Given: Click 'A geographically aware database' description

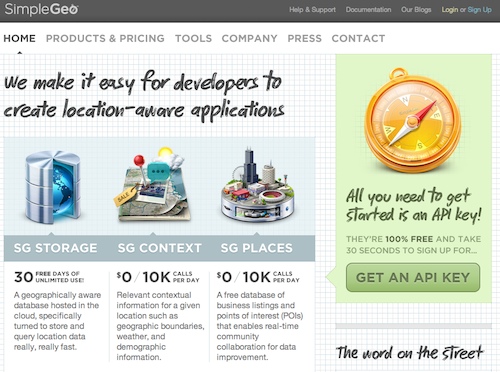Looking at the screenshot, I should point(57,321).
